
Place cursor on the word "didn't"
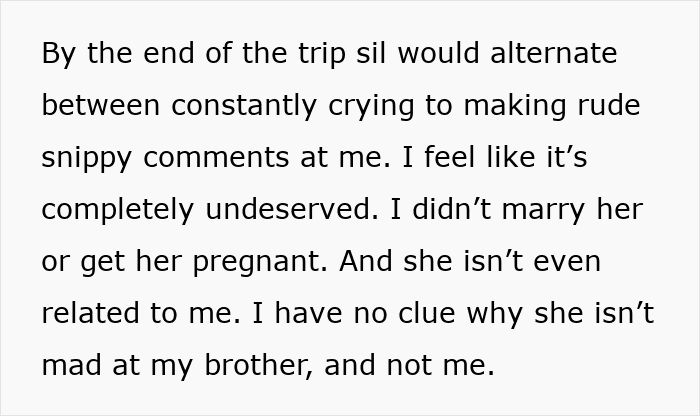tap(451, 209)
